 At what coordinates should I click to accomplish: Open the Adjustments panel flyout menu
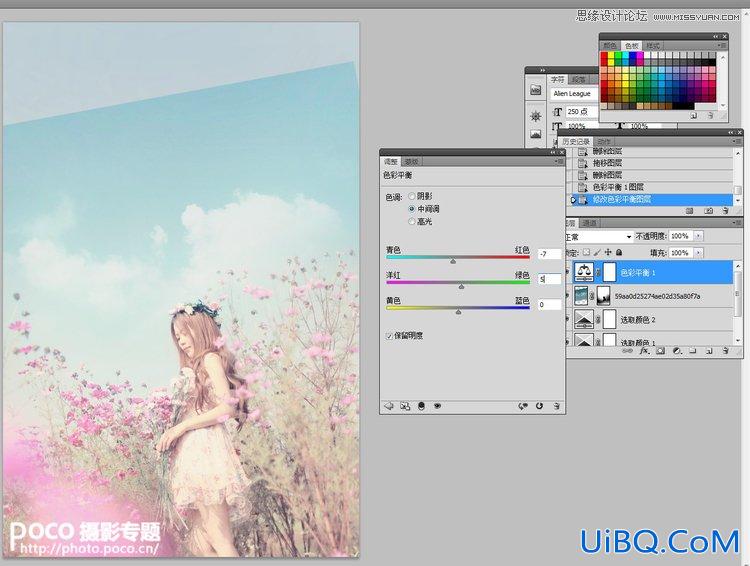point(560,162)
